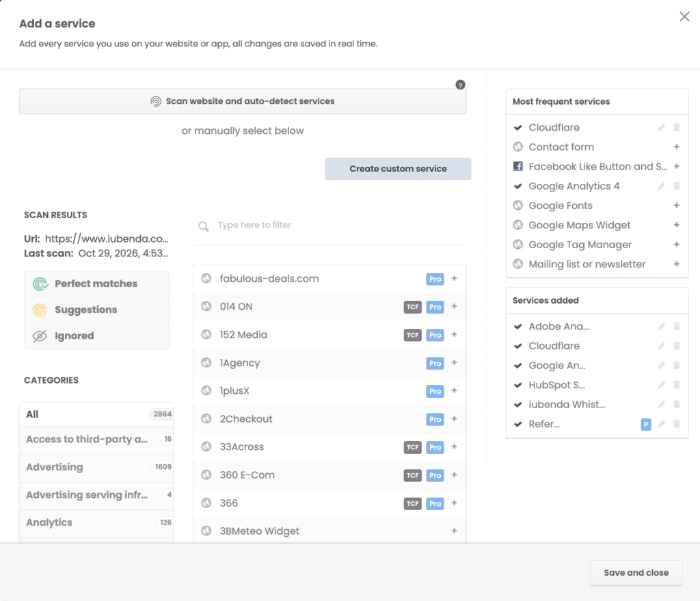Add Contact form with plus icon
This screenshot has height=601, width=700.
[x=677, y=147]
